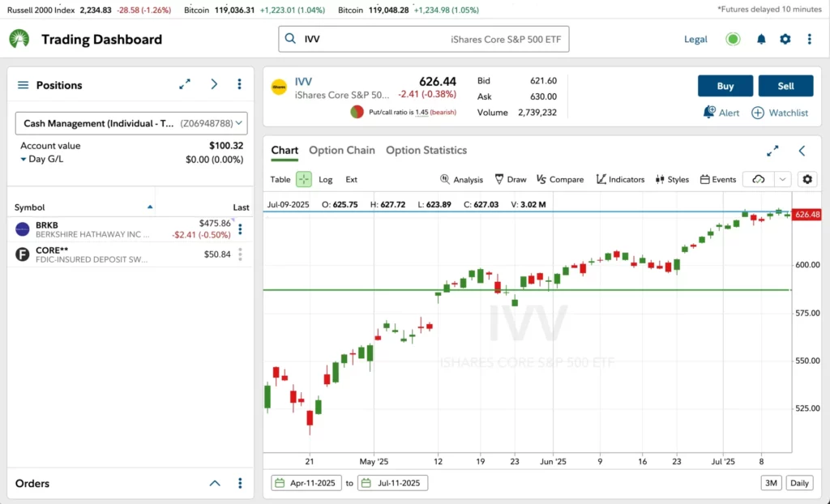Enable the Log scale on the chart
Screen dimensions: 830x504
(327, 179)
